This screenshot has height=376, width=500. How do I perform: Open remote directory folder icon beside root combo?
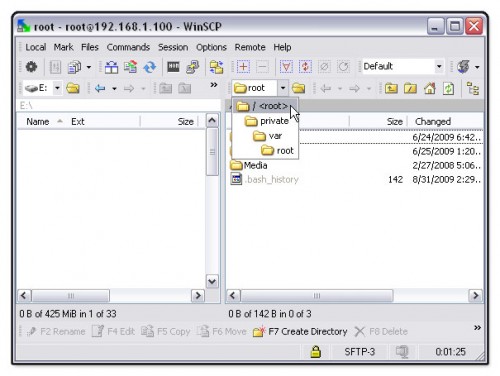[x=298, y=88]
